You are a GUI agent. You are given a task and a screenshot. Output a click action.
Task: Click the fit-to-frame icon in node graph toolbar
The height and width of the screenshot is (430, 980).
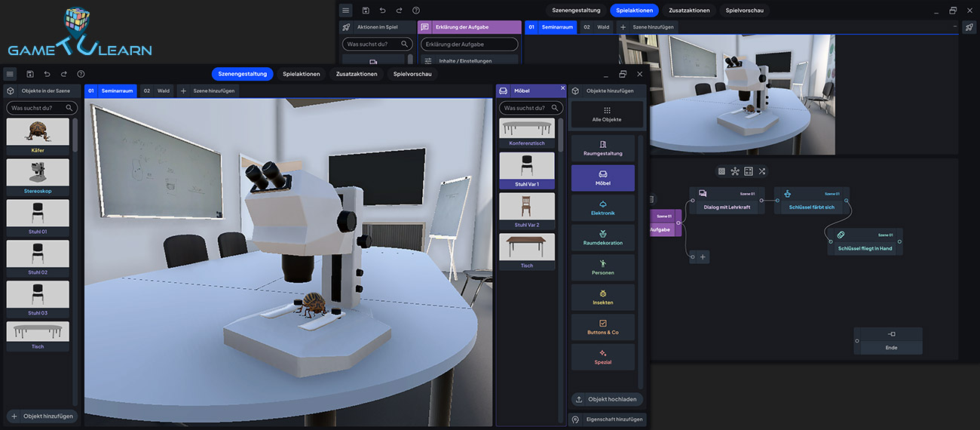click(x=749, y=171)
